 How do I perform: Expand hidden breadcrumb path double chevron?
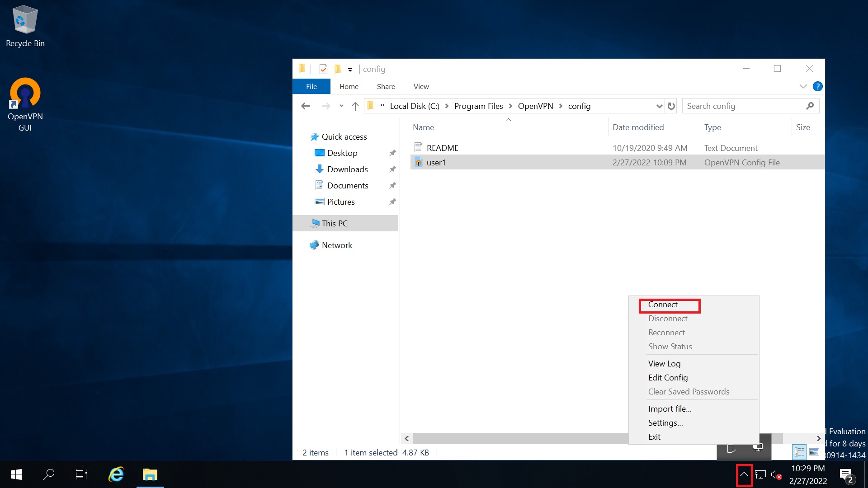[382, 105]
